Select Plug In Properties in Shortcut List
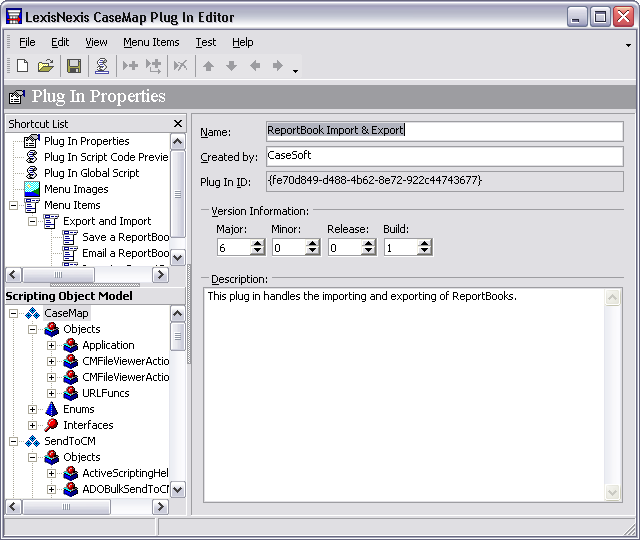Image resolution: width=640 pixels, height=540 pixels. coord(86,141)
